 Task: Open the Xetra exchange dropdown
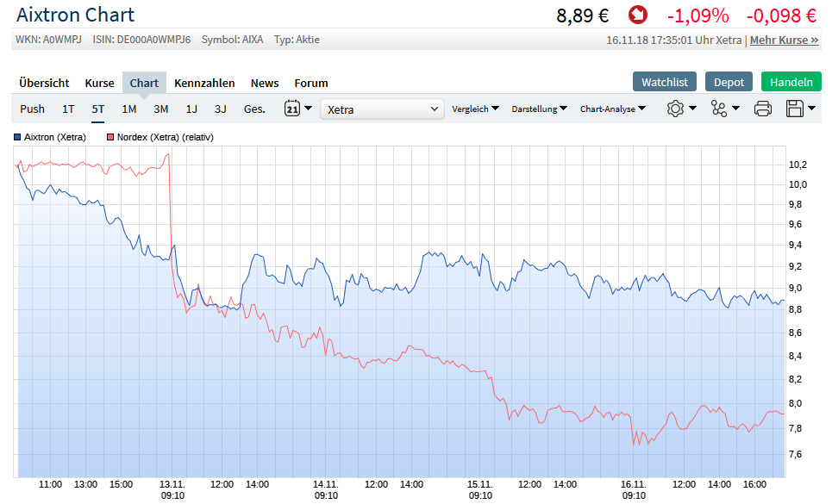click(382, 109)
